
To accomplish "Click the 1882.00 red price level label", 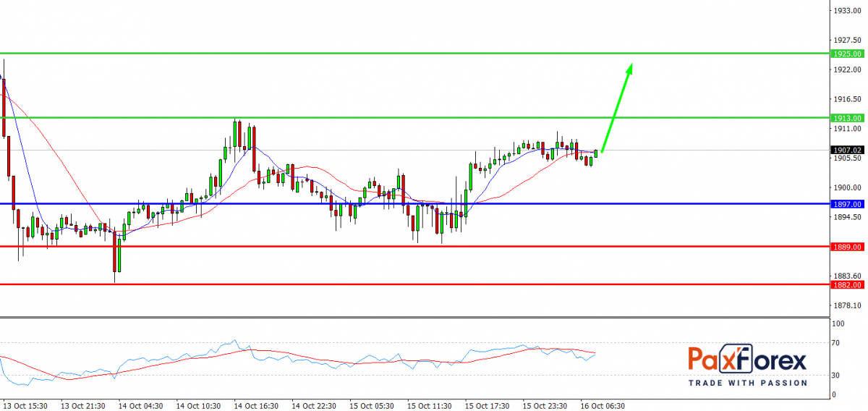I will pos(846,284).
